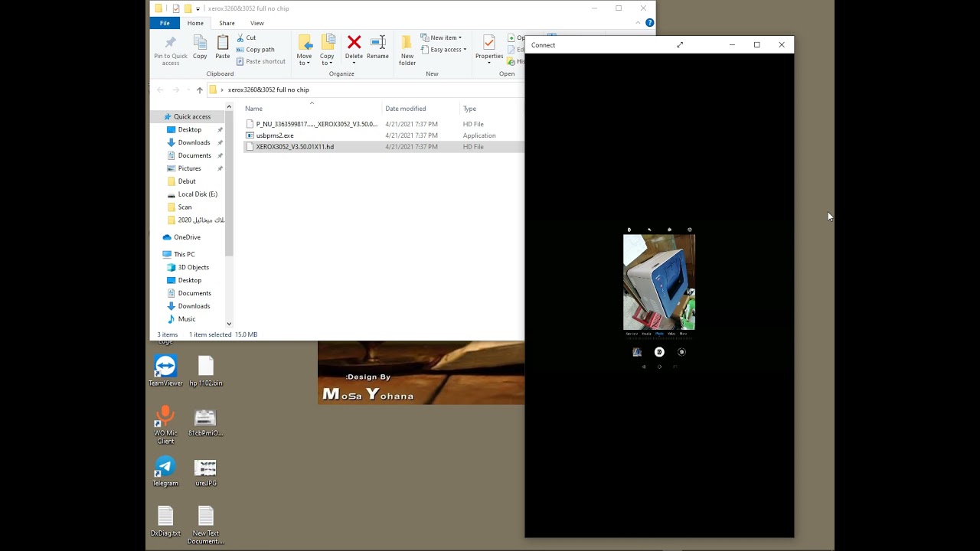980x551 pixels.
Task: Tap the camera shutter button in phone view
Action: point(659,352)
